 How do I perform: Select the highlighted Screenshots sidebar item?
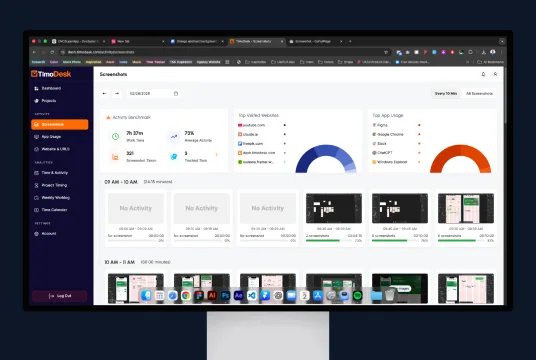pyautogui.click(x=59, y=124)
